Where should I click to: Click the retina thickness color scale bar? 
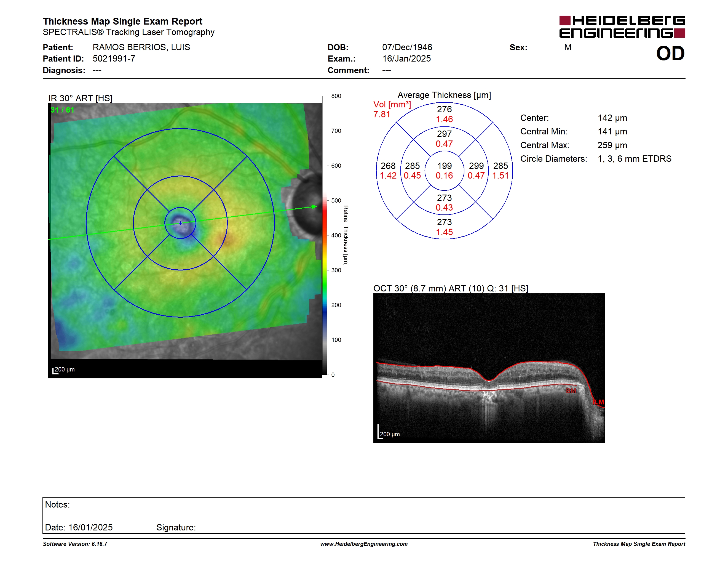[325, 235]
